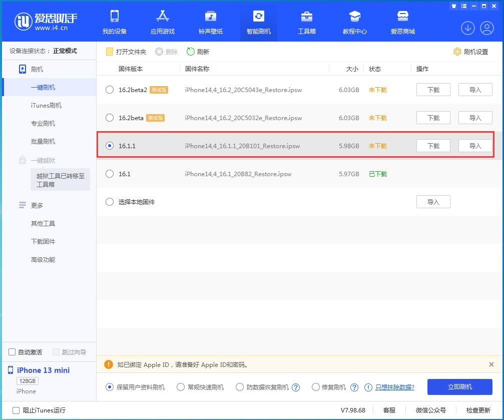
Task: Open the 教程中心 tutorial icon
Action: [354, 17]
